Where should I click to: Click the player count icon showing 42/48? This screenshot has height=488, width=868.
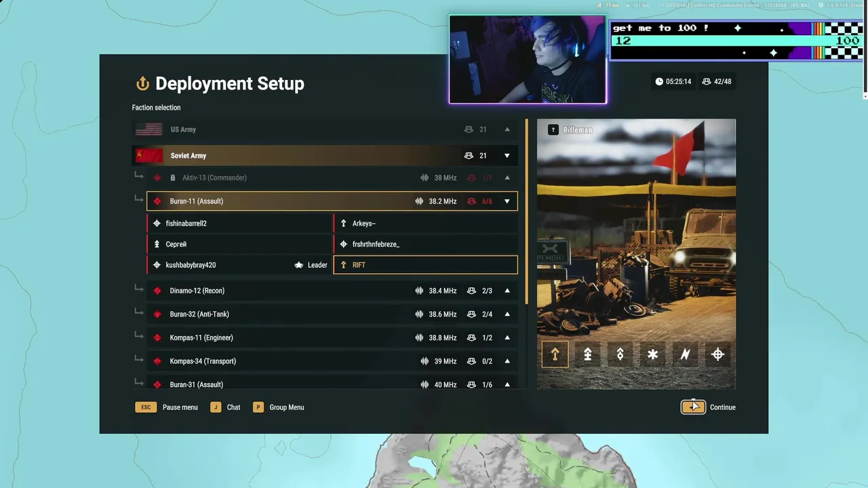(707, 81)
